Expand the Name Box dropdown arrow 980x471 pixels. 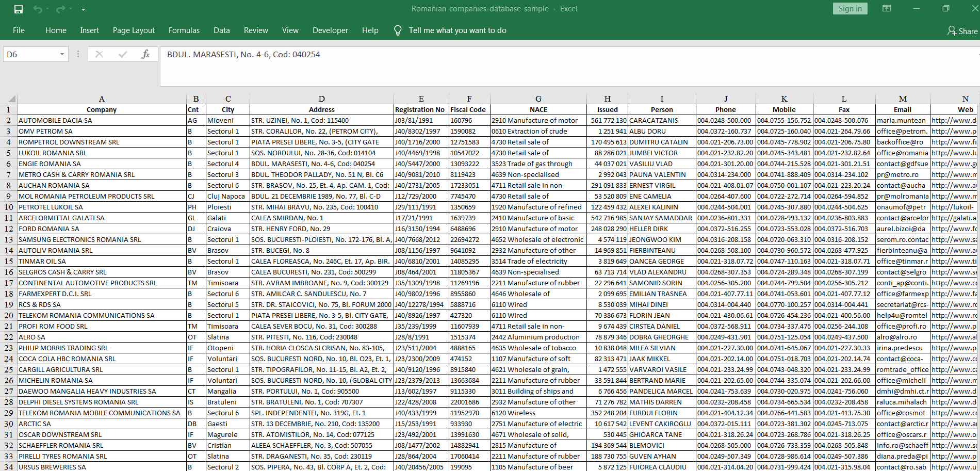click(62, 54)
